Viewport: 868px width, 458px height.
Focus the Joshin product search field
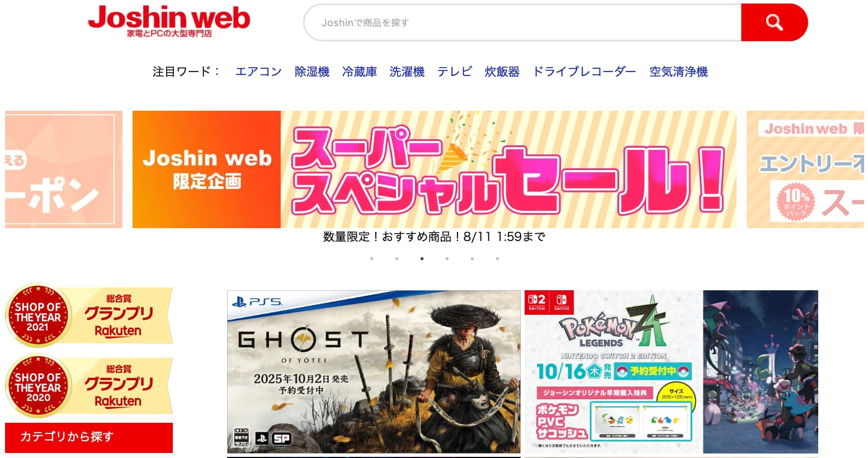522,22
